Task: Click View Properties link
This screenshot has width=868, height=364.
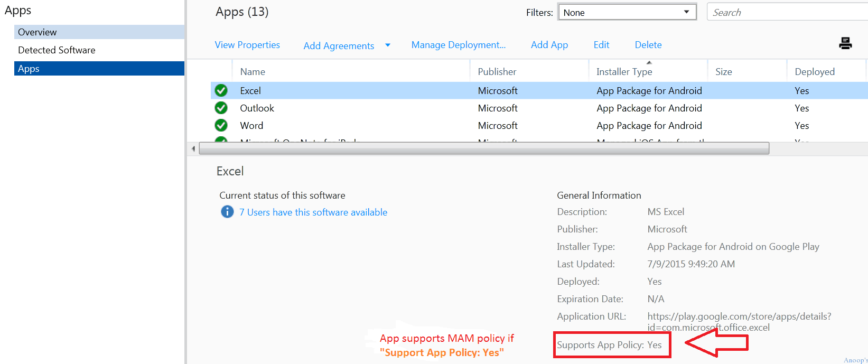Action: (x=247, y=45)
